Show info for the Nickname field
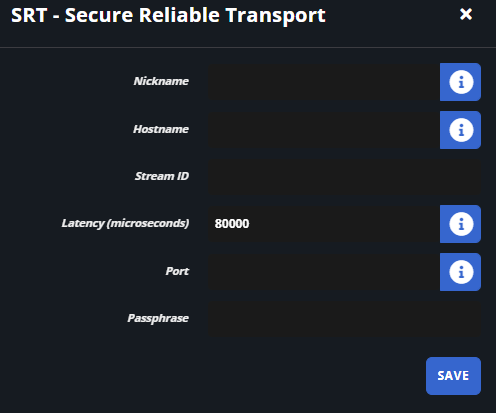496x413 pixels. click(460, 82)
